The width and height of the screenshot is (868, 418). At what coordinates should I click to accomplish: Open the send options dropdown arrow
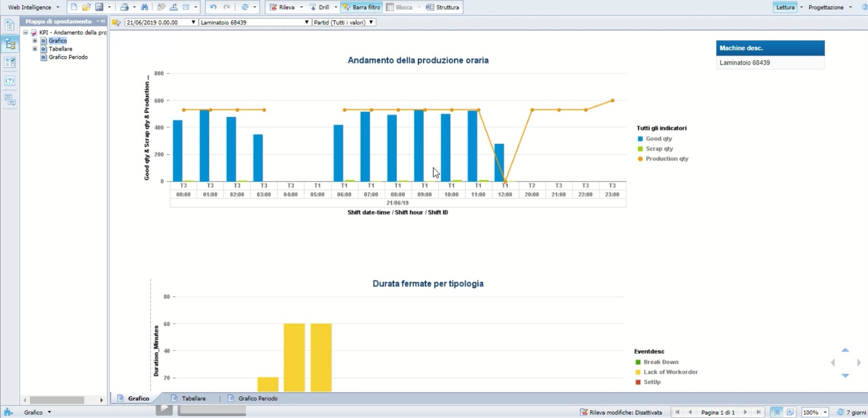(x=196, y=7)
